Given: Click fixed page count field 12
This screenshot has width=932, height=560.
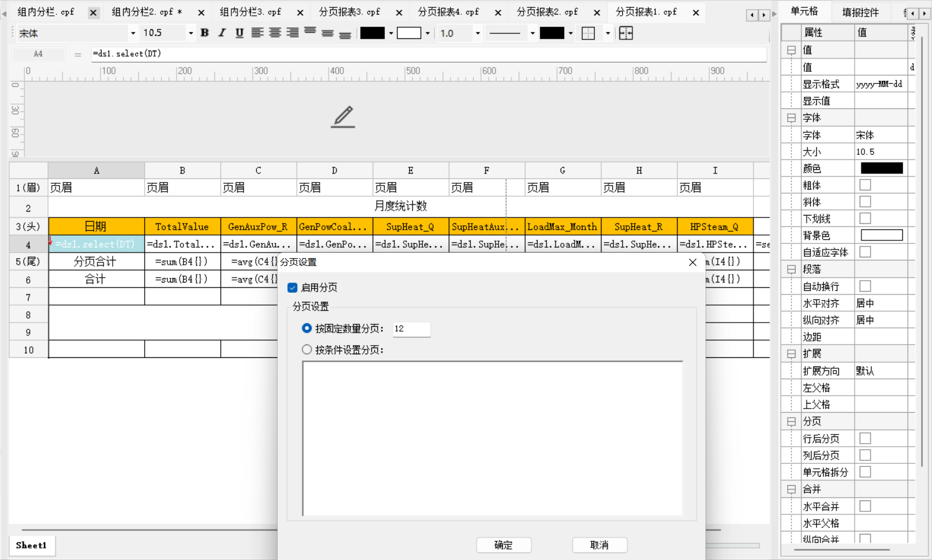Looking at the screenshot, I should (x=412, y=329).
